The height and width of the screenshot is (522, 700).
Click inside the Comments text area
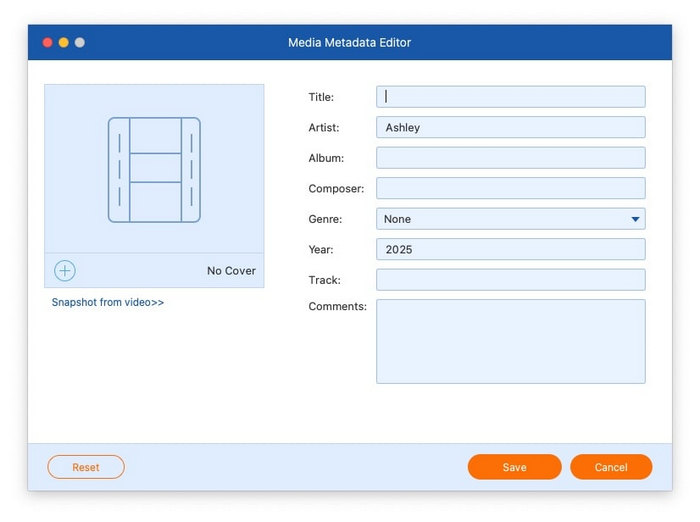click(510, 341)
